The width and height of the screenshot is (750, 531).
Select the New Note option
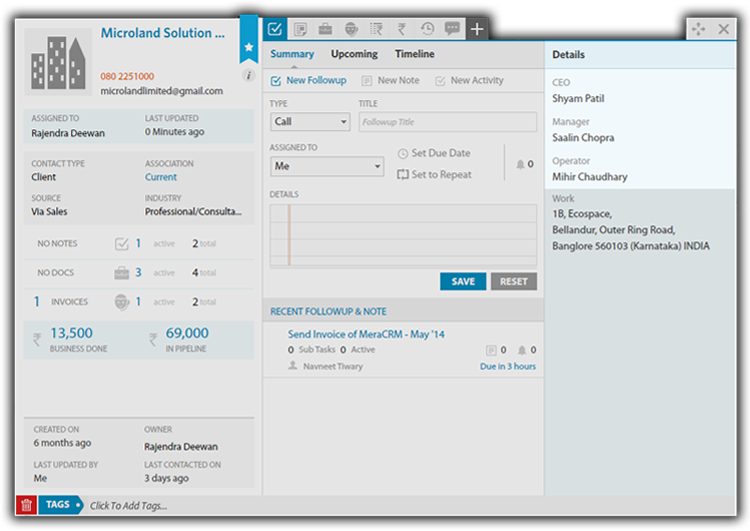pos(391,80)
